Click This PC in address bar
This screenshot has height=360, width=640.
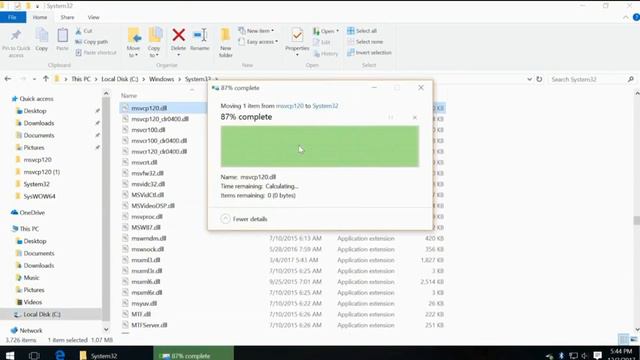pyautogui.click(x=81, y=79)
